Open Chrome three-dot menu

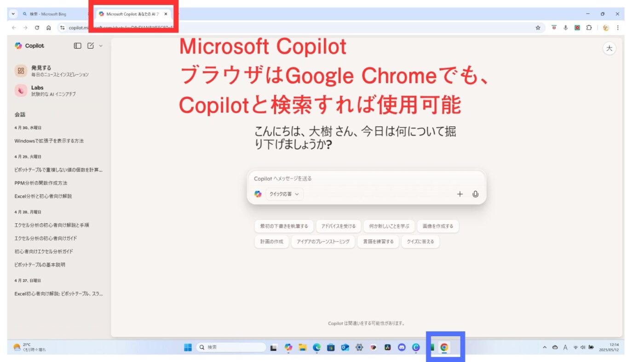pos(617,28)
